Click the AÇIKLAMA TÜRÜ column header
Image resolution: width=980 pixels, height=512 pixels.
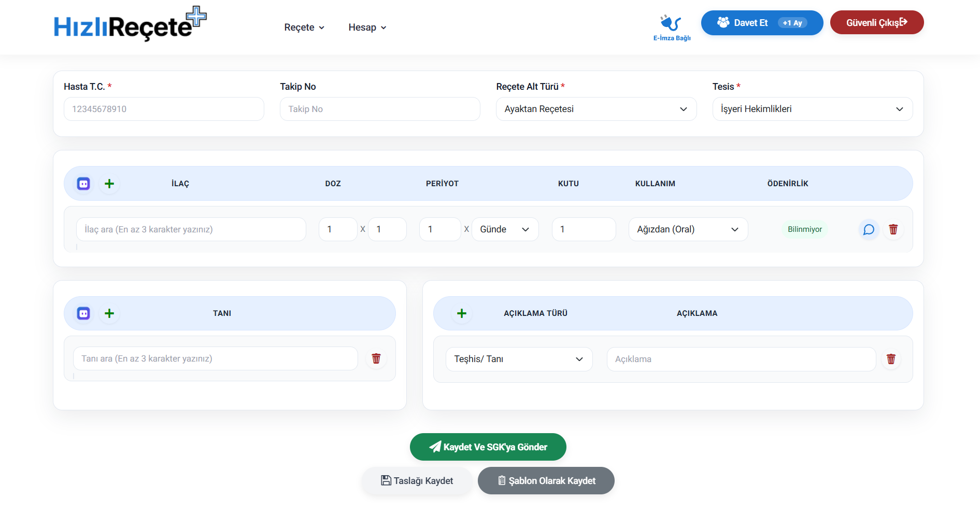coord(535,313)
